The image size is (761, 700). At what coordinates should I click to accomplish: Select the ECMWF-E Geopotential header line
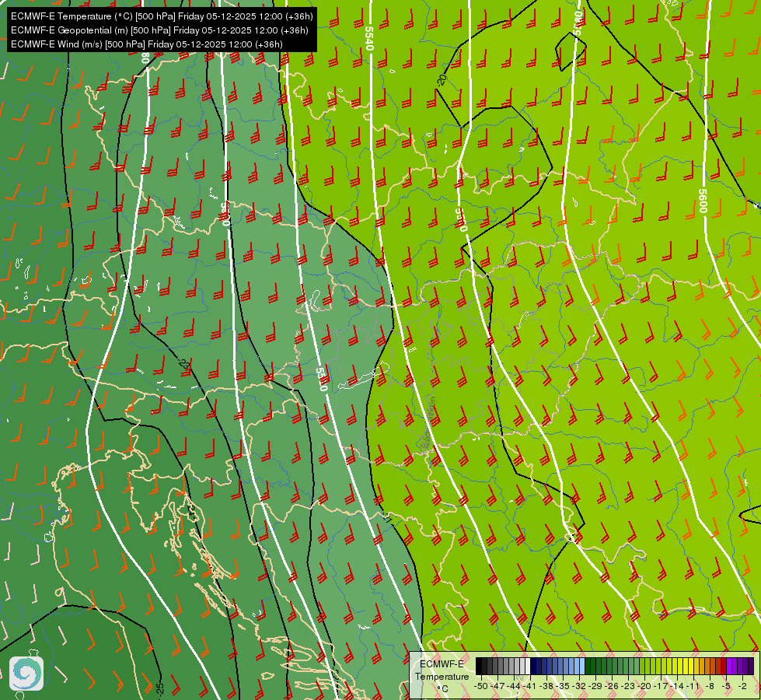point(159,30)
